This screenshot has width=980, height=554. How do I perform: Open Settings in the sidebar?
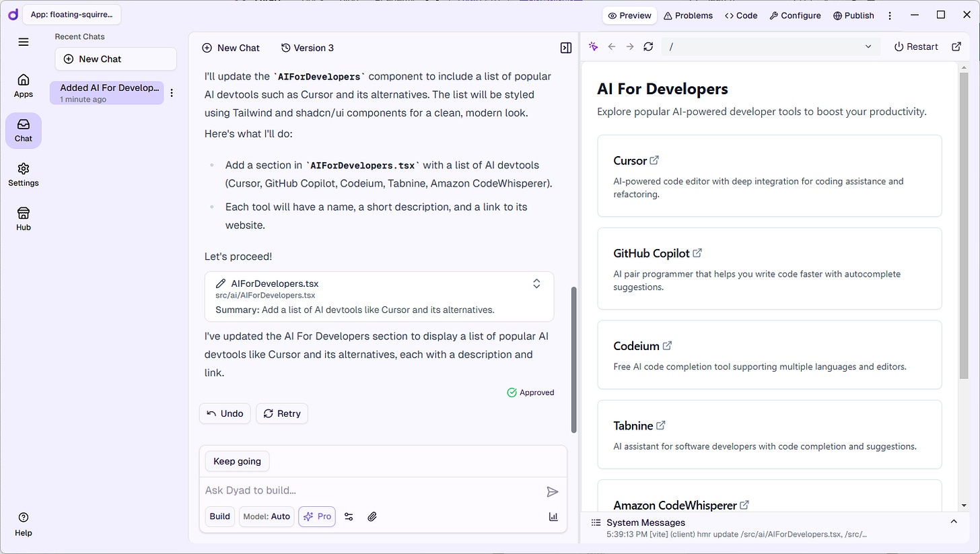tap(24, 174)
